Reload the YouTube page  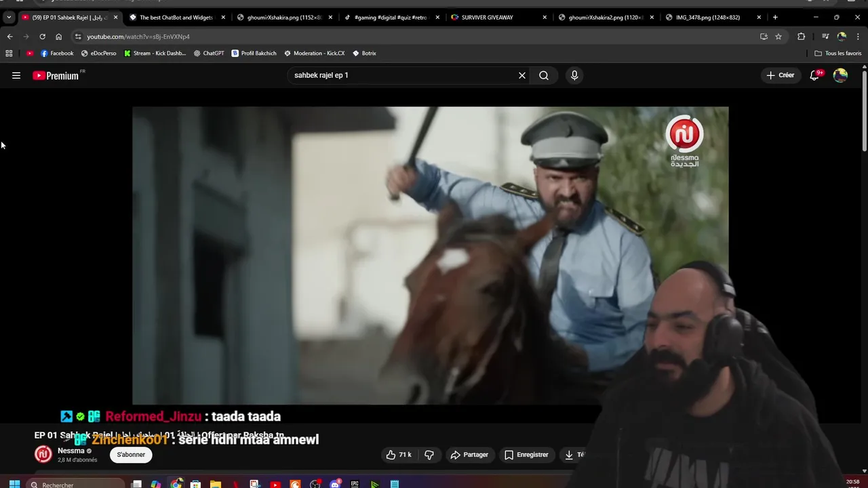pos(42,37)
